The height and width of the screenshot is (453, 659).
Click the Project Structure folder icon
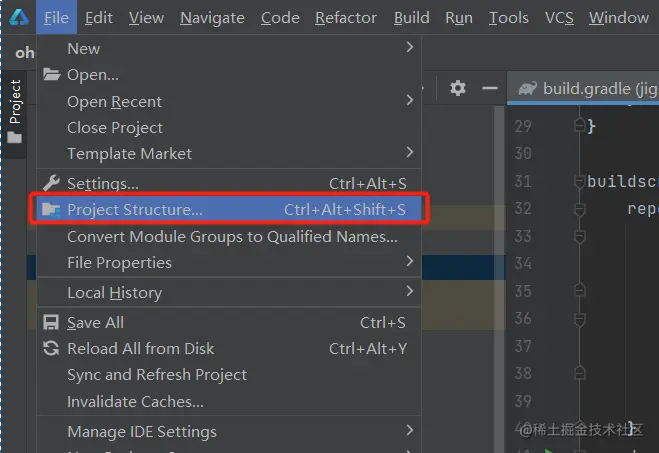(51, 210)
